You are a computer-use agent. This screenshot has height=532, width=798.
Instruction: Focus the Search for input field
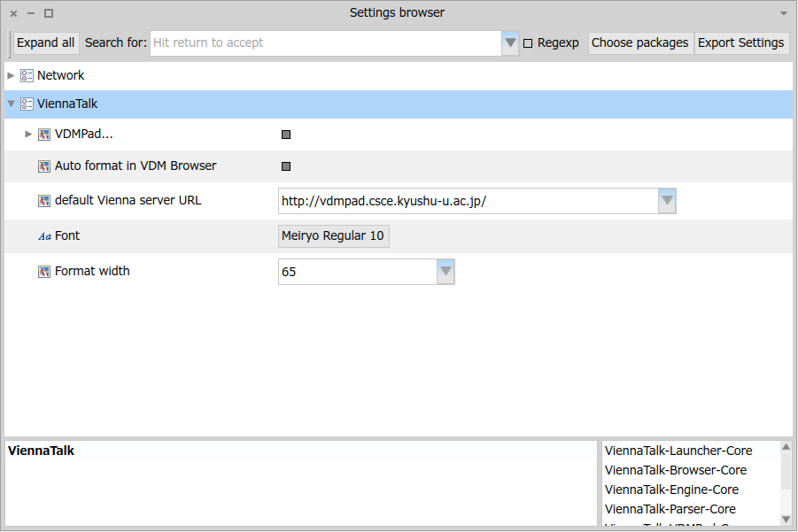326,43
